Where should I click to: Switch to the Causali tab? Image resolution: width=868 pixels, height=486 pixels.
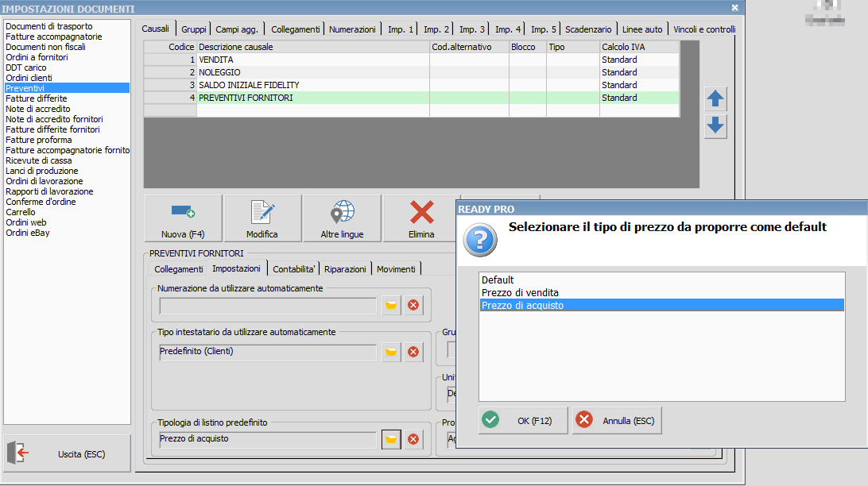coord(156,29)
